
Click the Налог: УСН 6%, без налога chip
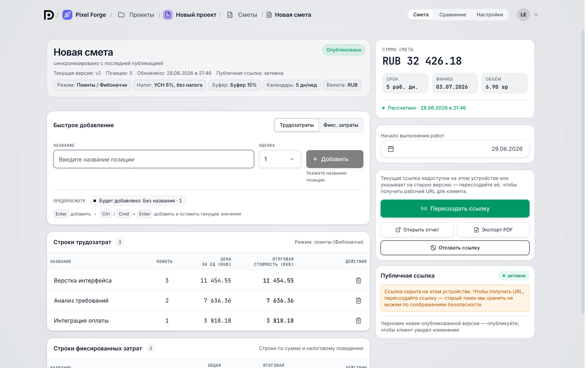tap(170, 85)
